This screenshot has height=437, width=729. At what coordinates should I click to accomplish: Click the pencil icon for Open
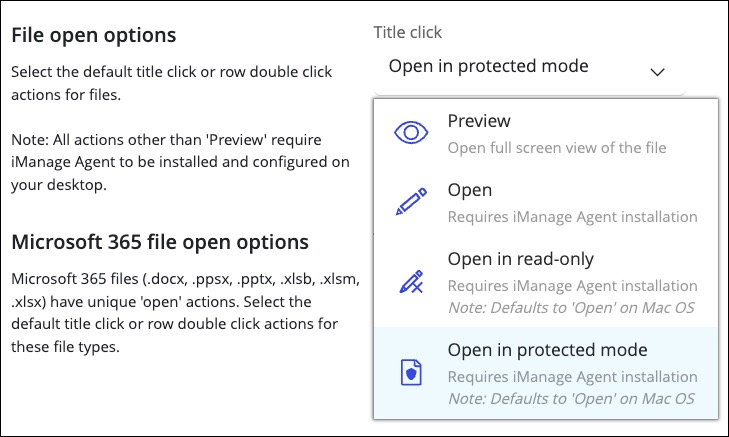tap(411, 202)
